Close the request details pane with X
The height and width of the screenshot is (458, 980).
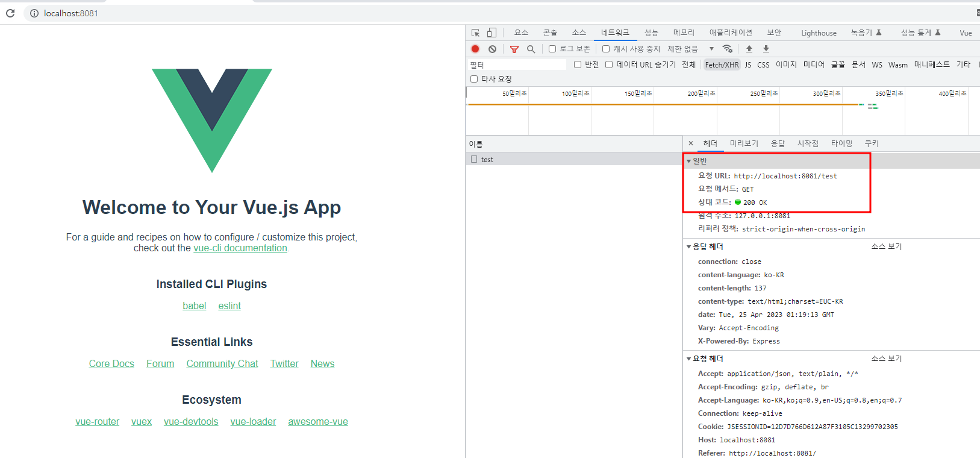(691, 143)
